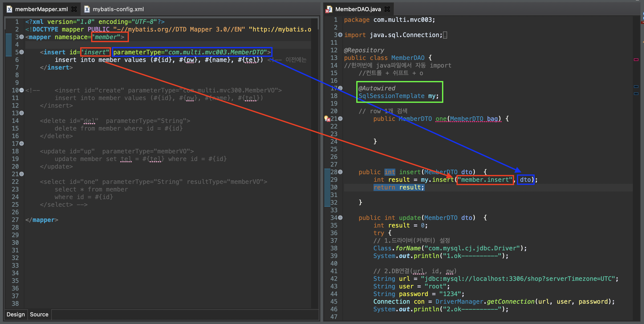This screenshot has width=644, height=324.
Task: Collapse the mapper element at XML line 3
Action: coord(22,37)
